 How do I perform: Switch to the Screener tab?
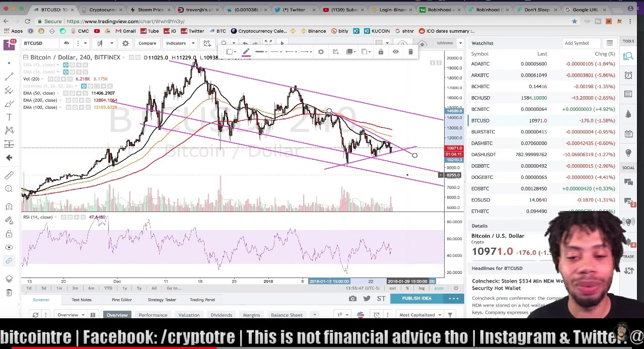coord(41,300)
